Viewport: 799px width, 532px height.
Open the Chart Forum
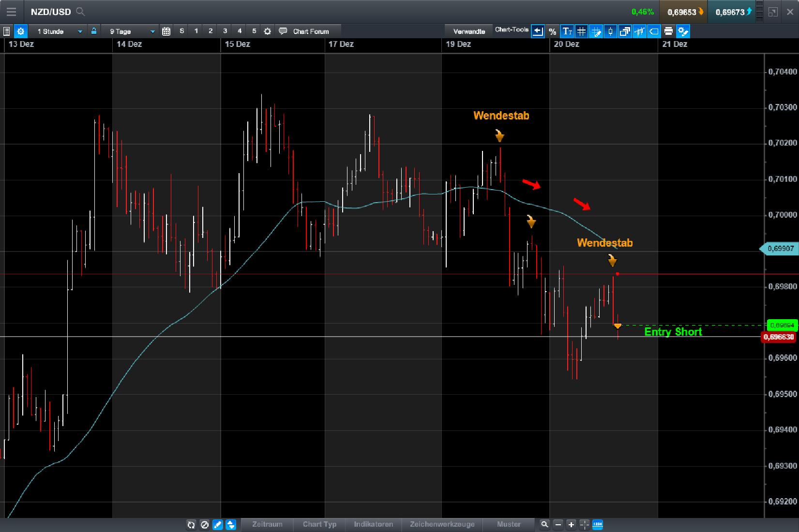point(308,31)
